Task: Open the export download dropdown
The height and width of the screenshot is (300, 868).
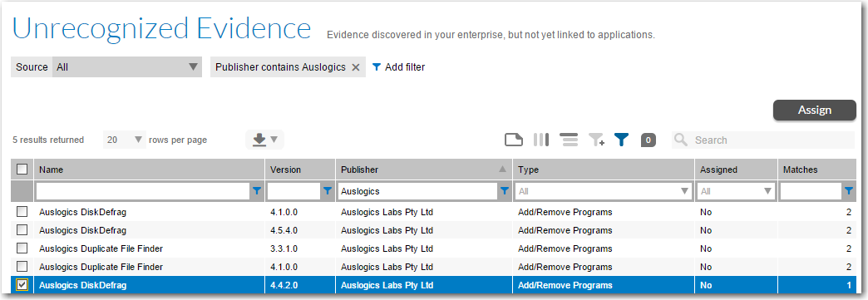Action: point(264,140)
